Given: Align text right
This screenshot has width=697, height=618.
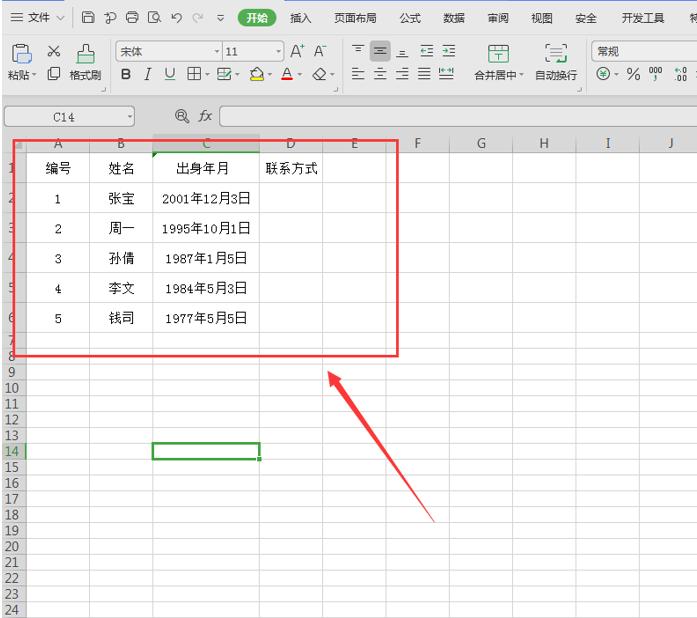Looking at the screenshot, I should click(x=402, y=73).
